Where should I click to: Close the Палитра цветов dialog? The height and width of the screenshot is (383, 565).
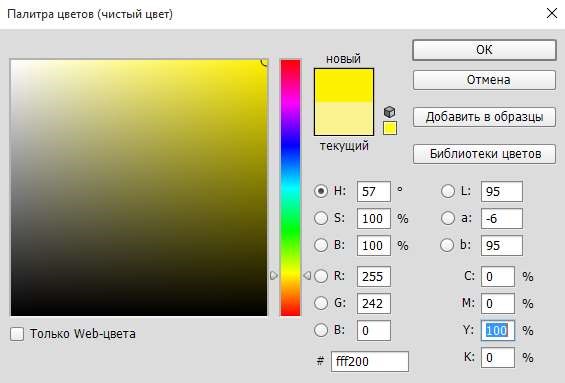(552, 14)
